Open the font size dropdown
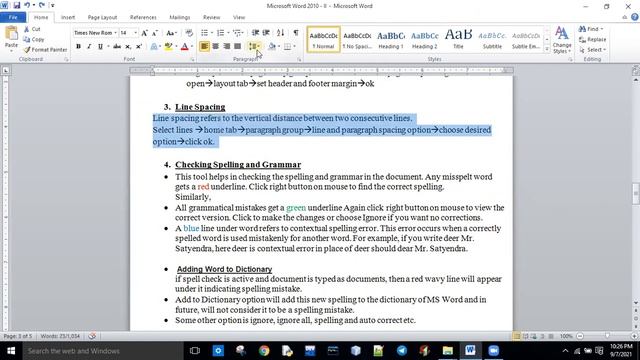 point(136,33)
